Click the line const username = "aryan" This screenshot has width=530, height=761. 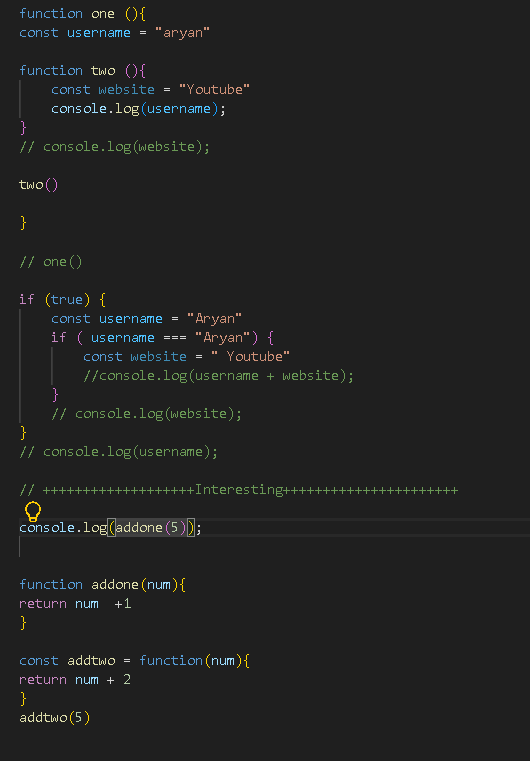tap(115, 33)
